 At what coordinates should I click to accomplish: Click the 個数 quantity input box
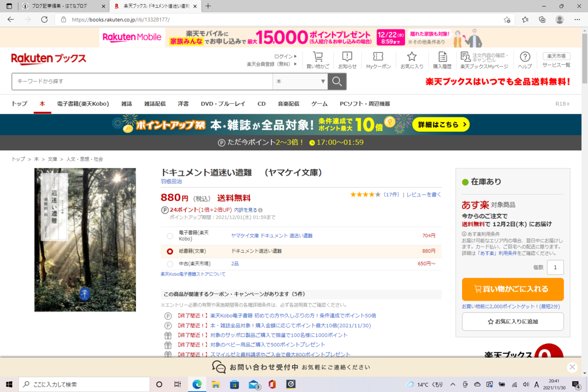click(555, 268)
